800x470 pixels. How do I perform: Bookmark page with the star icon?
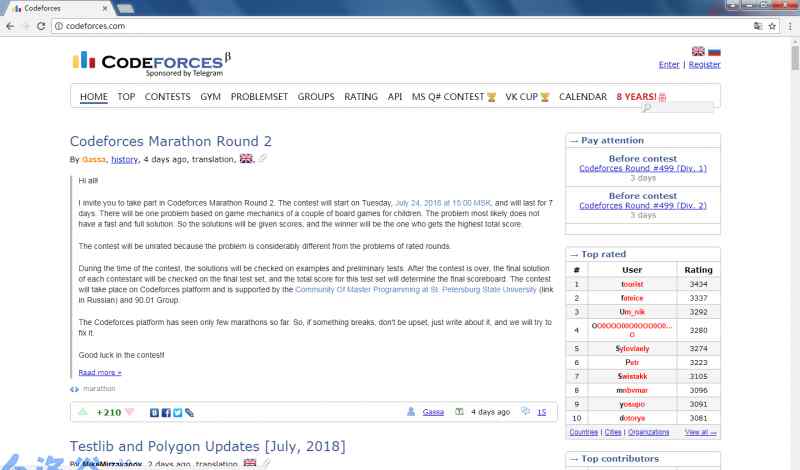773,25
